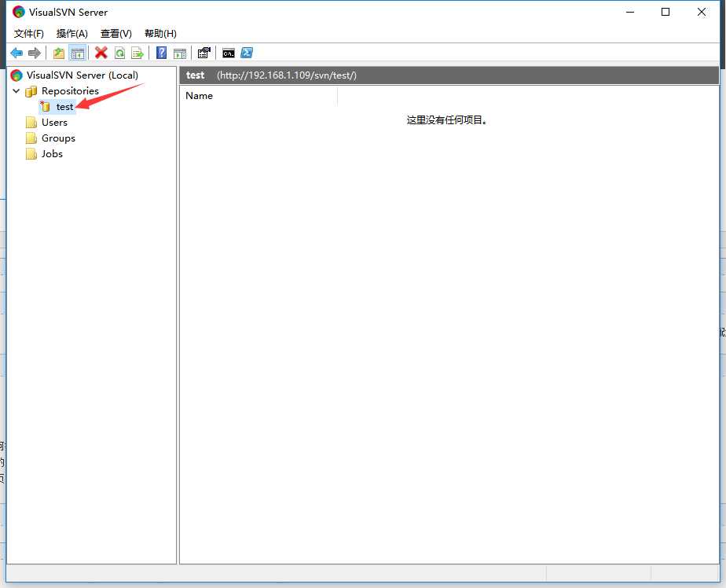Click the red X Delete icon
This screenshot has width=726, height=588.
coord(101,53)
